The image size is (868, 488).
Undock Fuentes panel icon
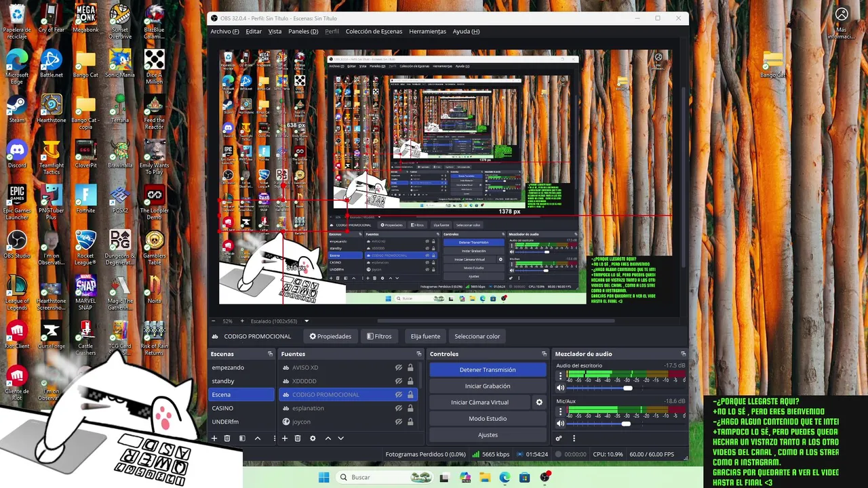tap(418, 354)
